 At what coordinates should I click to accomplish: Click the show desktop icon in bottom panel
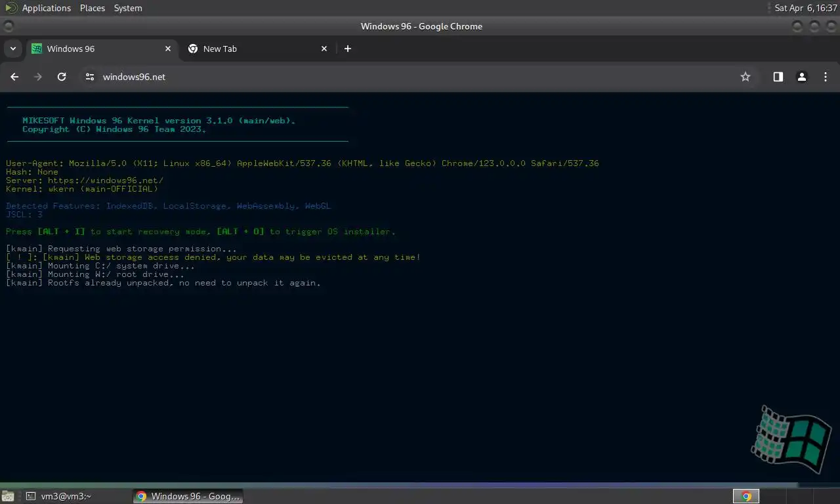click(7, 496)
